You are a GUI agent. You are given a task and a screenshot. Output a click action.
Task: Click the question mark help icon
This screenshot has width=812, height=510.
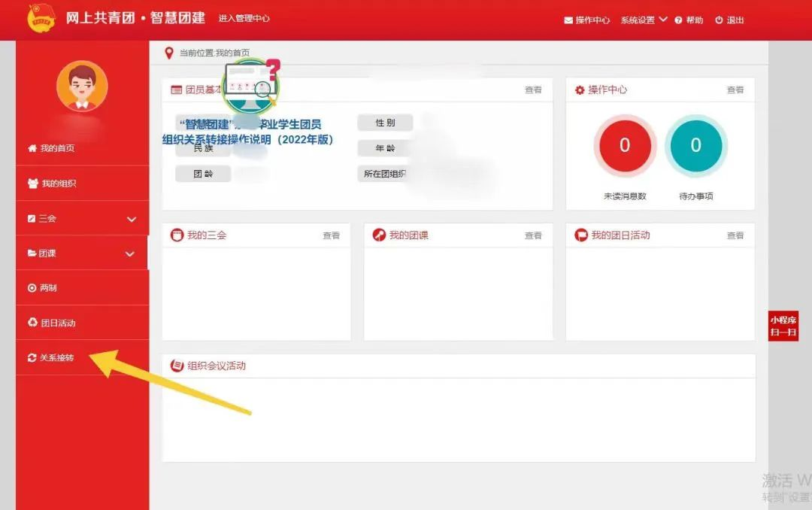tap(678, 20)
